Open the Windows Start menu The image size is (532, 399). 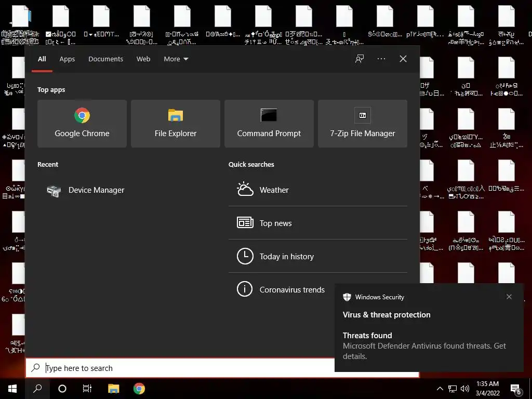pos(12,389)
